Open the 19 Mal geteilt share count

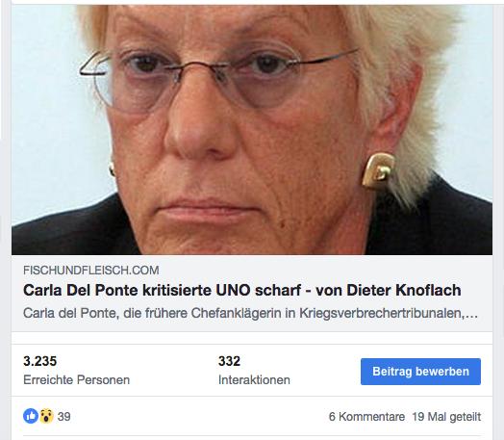pyautogui.click(x=446, y=417)
